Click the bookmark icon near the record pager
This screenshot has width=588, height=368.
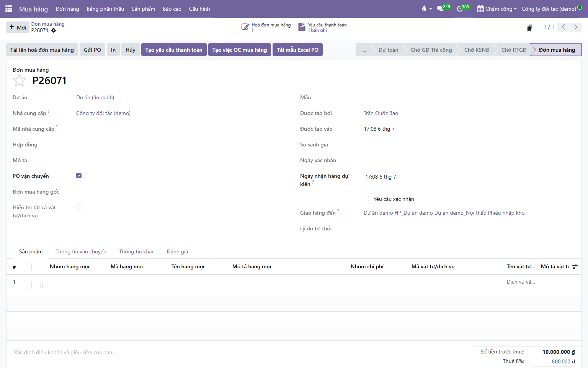point(530,28)
